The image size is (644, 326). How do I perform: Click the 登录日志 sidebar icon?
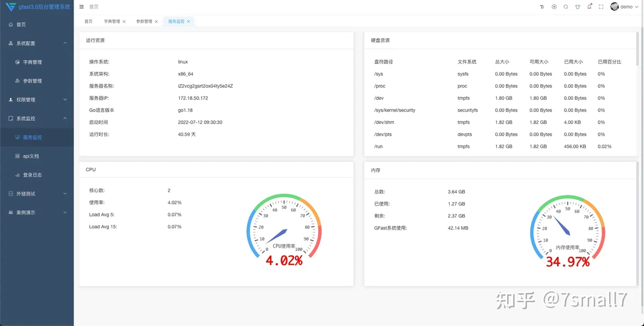pyautogui.click(x=17, y=175)
